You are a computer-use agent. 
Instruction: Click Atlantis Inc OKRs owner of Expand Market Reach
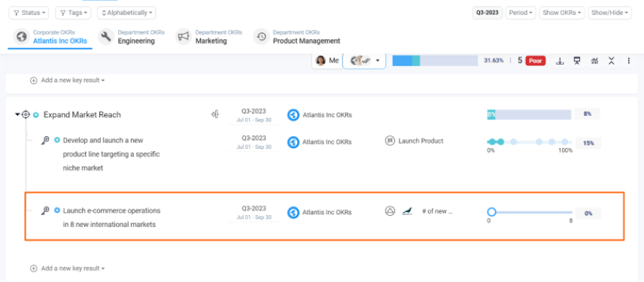[327, 115]
